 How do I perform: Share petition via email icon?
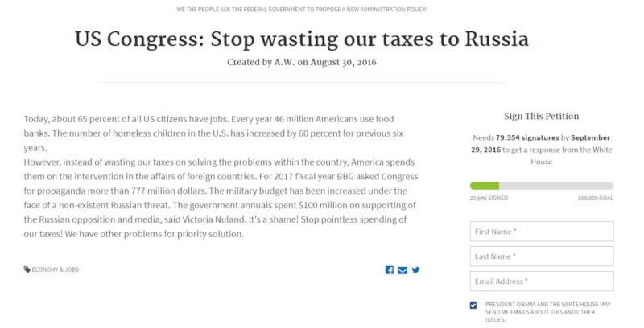(x=402, y=269)
